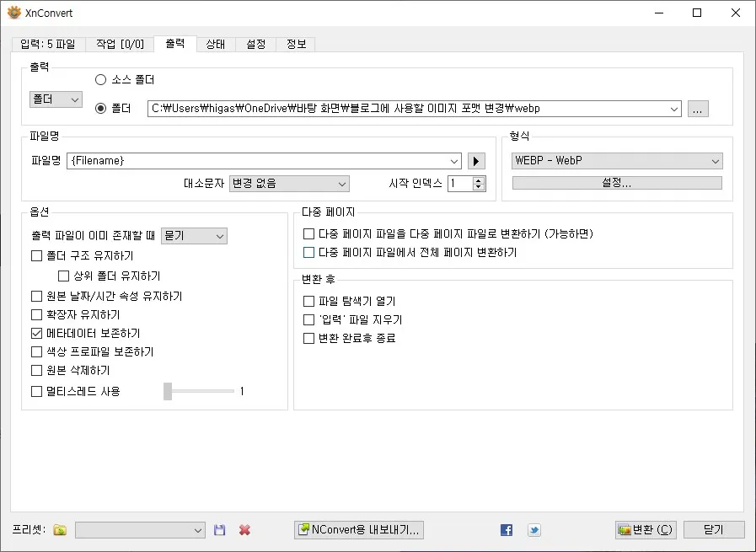Screen dimensions: 756x552
Task: Open the 상태 tab
Action: pos(216,45)
